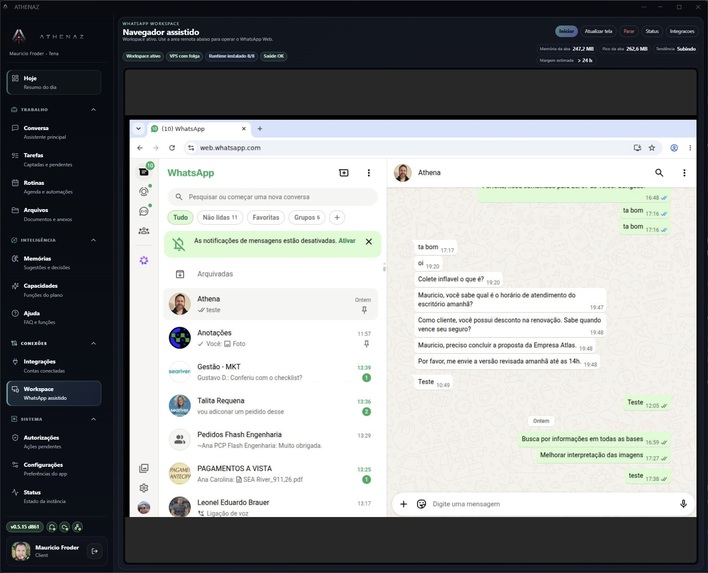
Task: Open the Gestão - MKT chat
Action: tap(271, 372)
